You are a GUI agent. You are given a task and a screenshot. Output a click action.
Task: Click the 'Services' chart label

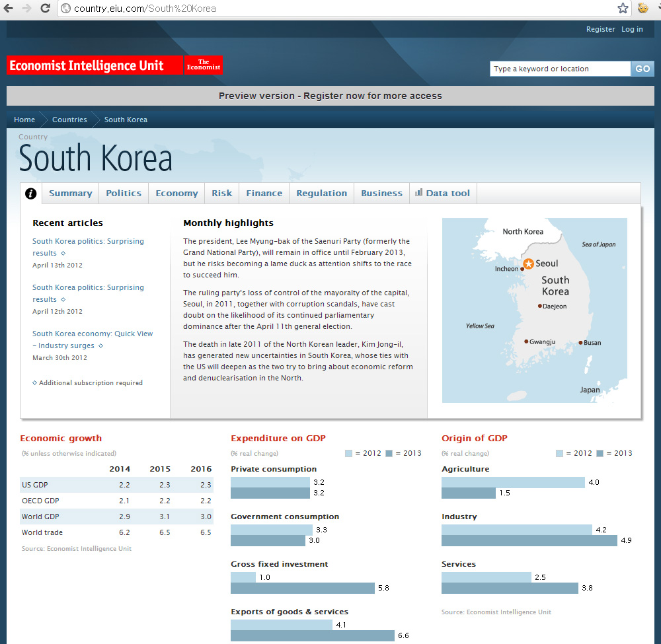tap(459, 564)
